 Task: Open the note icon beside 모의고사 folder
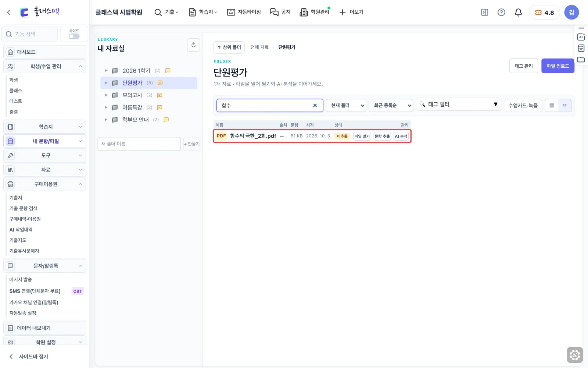(x=159, y=95)
